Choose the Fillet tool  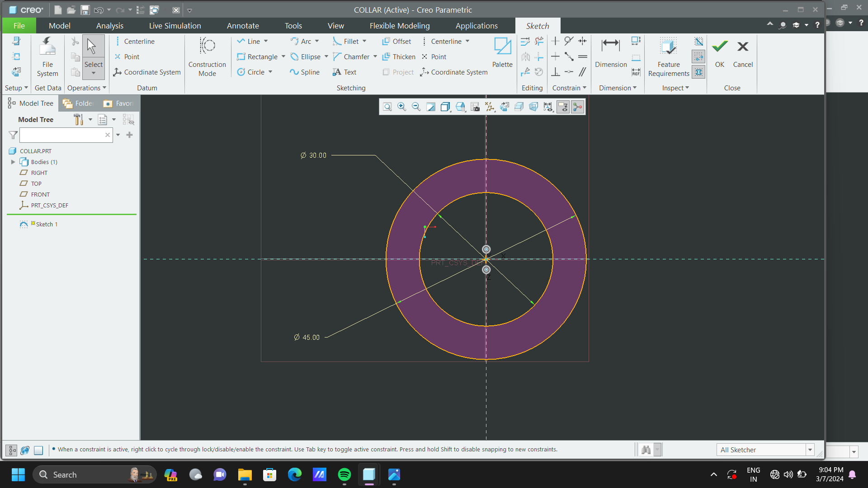(346, 41)
